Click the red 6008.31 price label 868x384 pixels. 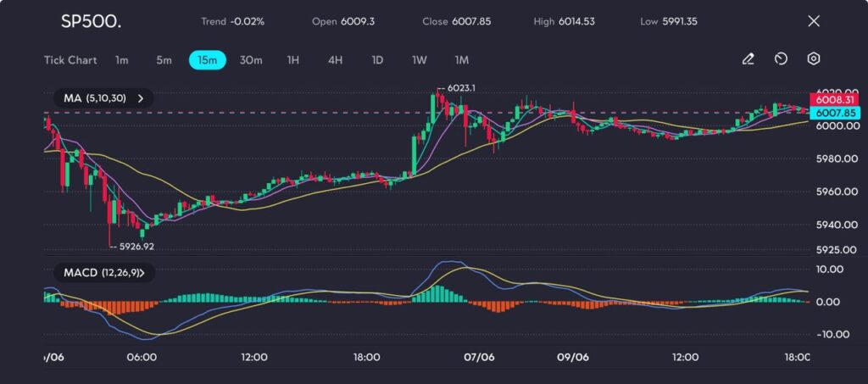pos(835,99)
